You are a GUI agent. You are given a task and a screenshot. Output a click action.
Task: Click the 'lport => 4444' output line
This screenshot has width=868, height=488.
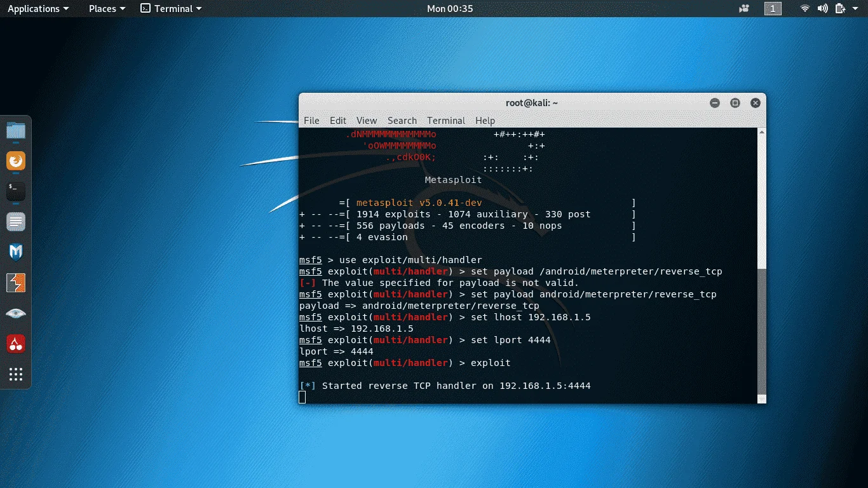tap(336, 351)
